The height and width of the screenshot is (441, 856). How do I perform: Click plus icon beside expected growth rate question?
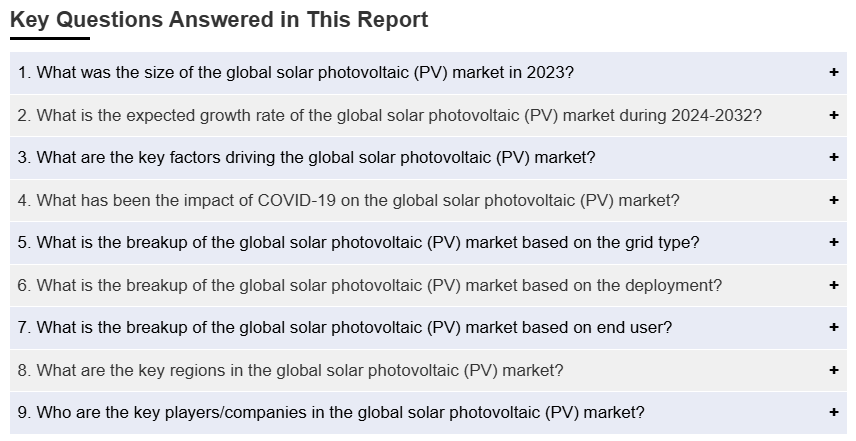coord(833,116)
